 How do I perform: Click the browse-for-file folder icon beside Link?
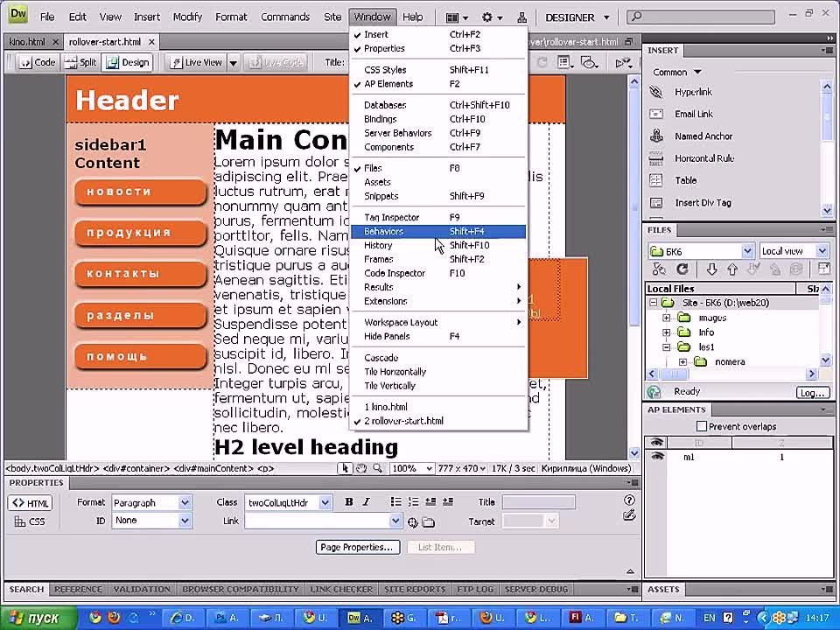pos(428,522)
